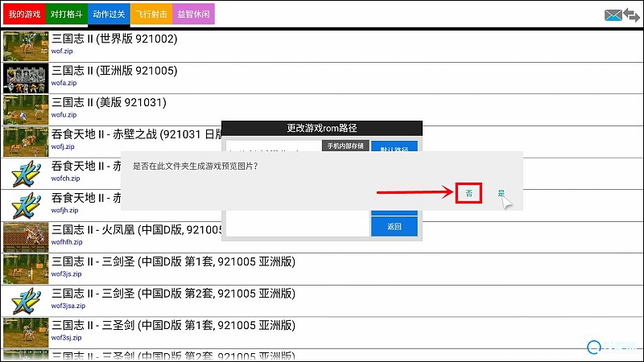Open thumbnail for wof3sj.zip game
This screenshot has width=644, height=362.
(26, 333)
